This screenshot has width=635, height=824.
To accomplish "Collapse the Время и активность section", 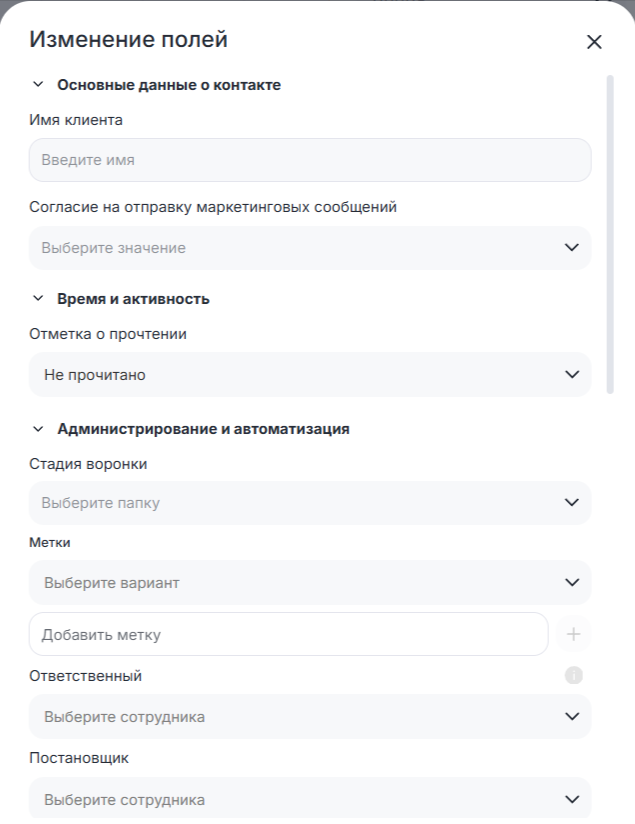I will point(39,299).
